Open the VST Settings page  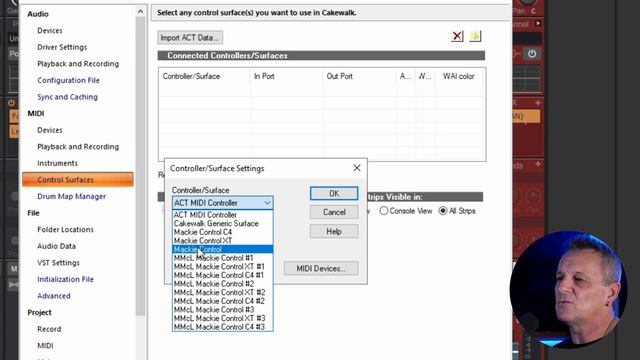click(58, 263)
